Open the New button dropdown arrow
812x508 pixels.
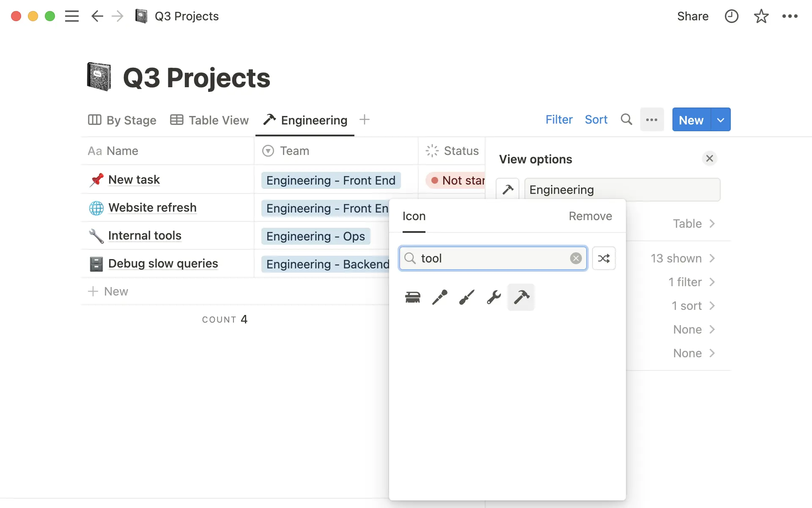point(721,120)
